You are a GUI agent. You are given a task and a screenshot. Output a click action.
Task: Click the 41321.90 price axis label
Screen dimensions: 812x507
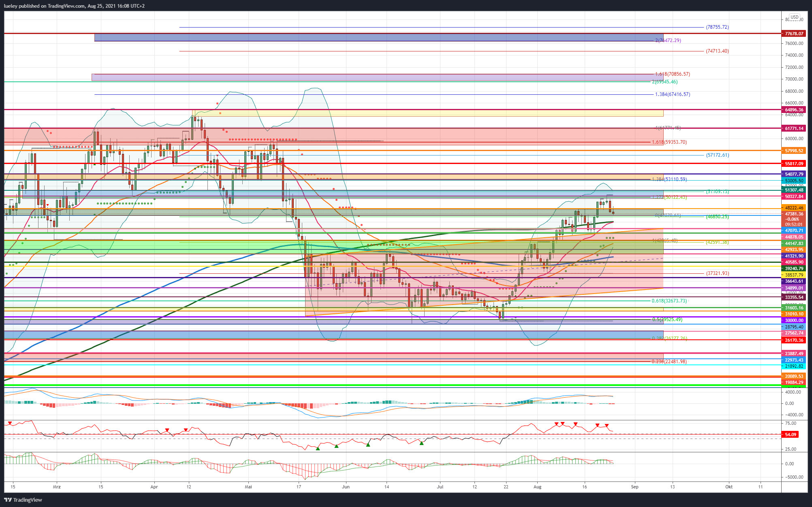click(x=794, y=256)
